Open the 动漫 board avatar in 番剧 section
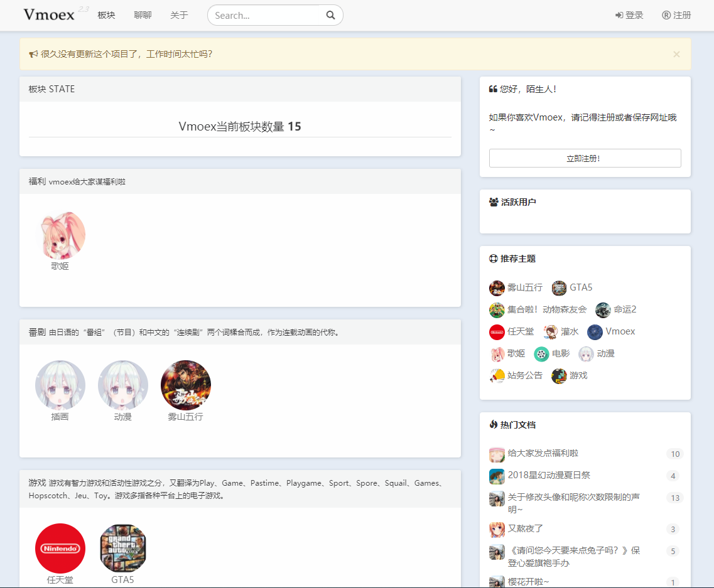Viewport: 714px width, 588px height. pyautogui.click(x=123, y=385)
